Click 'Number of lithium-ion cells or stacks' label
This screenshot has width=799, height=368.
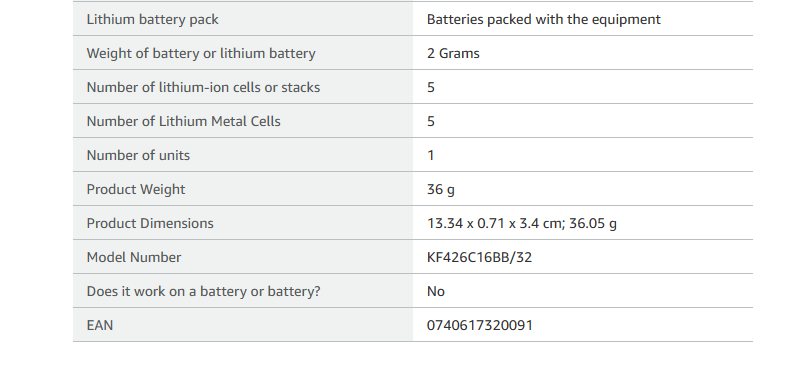click(x=203, y=87)
